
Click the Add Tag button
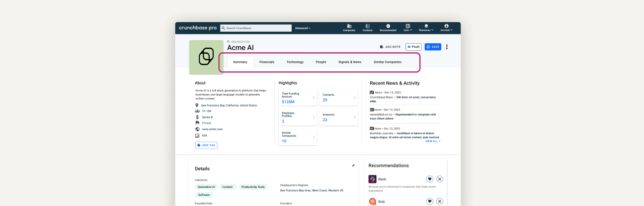(x=206, y=145)
